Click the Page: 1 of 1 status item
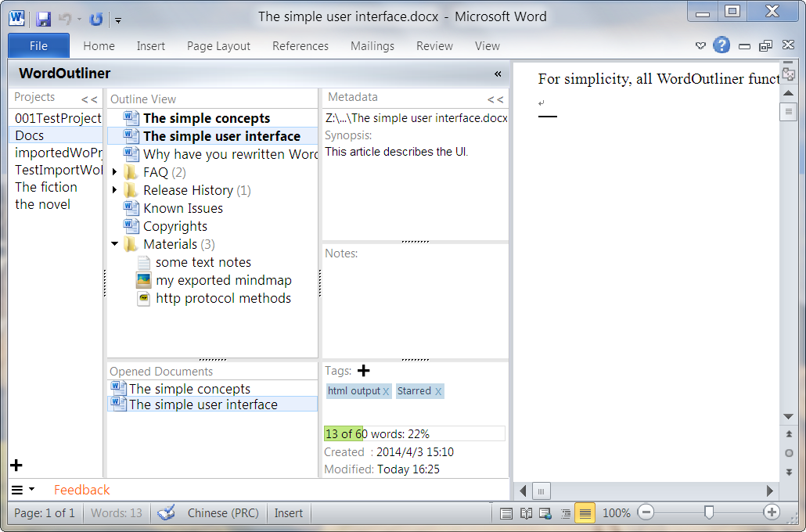Viewport: 806px width, 532px height. 44,513
